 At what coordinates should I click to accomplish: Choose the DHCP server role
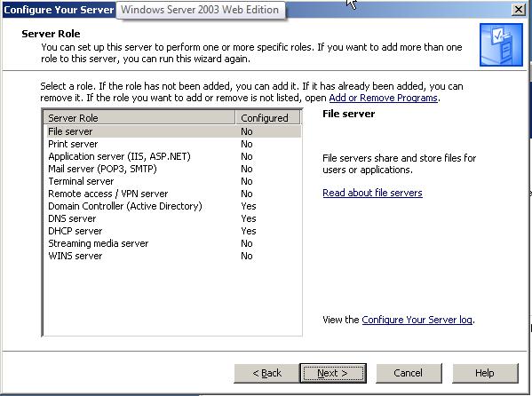click(x=173, y=231)
